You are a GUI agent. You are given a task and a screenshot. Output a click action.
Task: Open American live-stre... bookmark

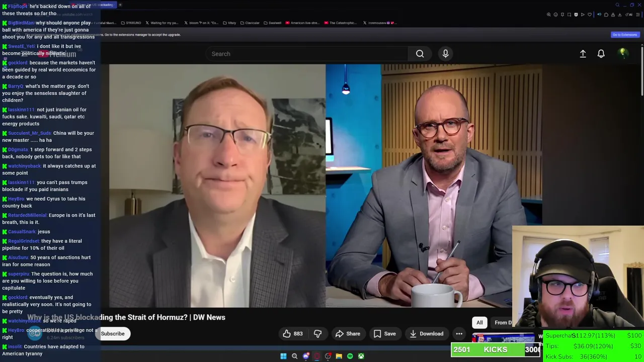302,23
